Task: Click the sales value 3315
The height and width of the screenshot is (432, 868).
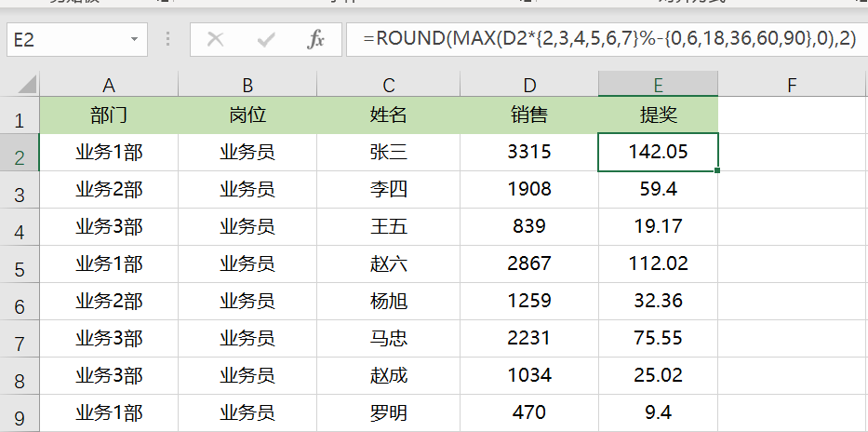Action: pyautogui.click(x=529, y=153)
